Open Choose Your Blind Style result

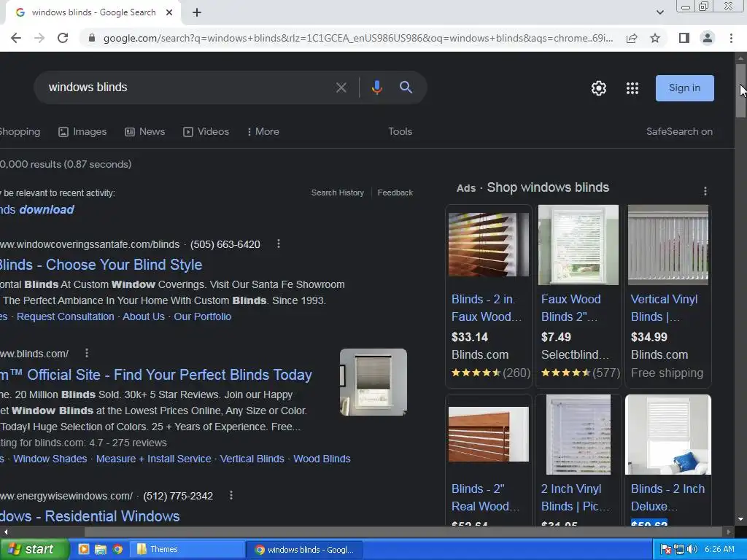coord(101,265)
